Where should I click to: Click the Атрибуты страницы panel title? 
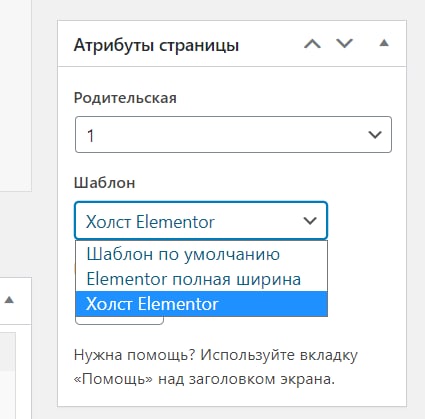tap(156, 45)
